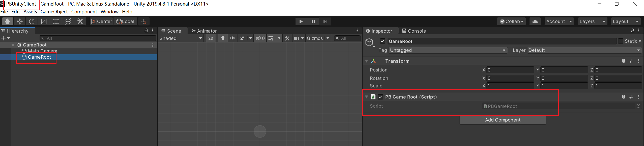This screenshot has height=146, width=644.
Task: Click the Hierarchy create plus button
Action: 5,38
